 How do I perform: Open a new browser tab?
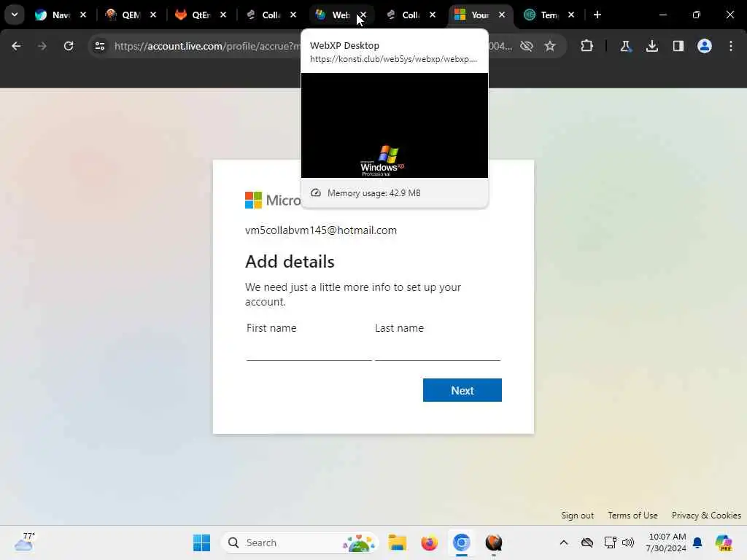[597, 15]
